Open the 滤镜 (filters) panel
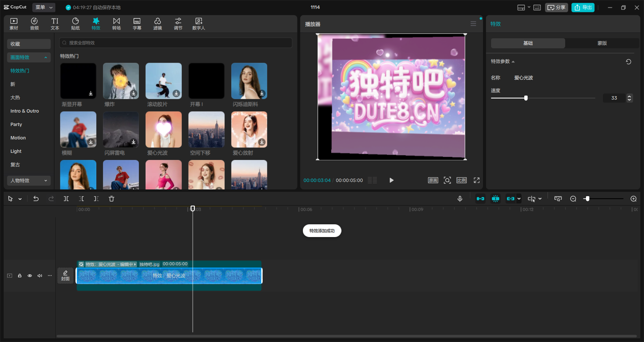This screenshot has height=342, width=644. click(157, 23)
